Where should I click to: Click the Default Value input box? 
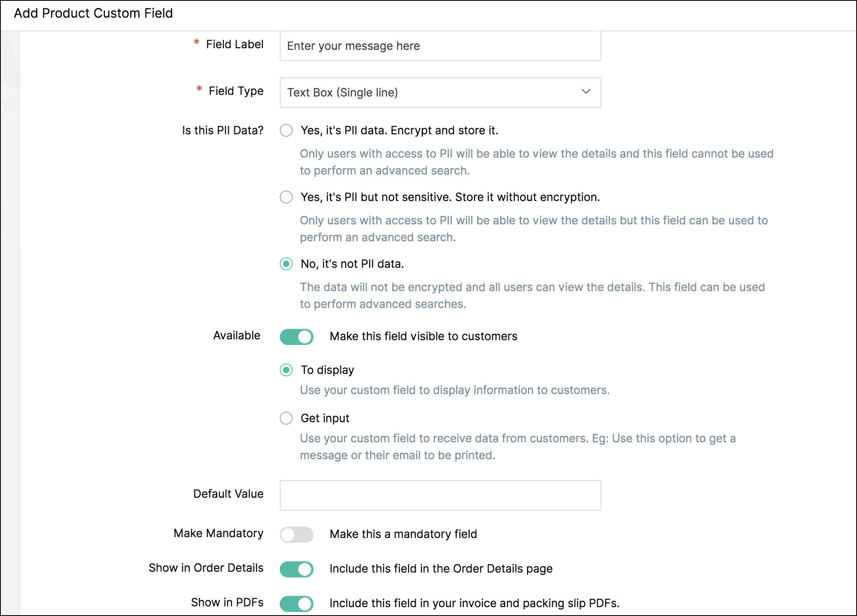pos(440,495)
